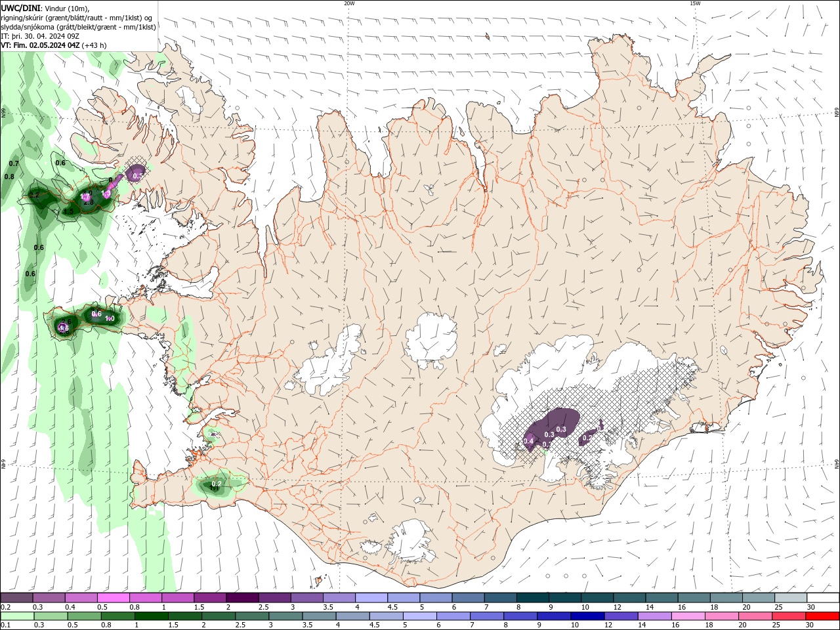
Task: Click the '(+43 h)' forecast offset text
Action: [x=94, y=45]
